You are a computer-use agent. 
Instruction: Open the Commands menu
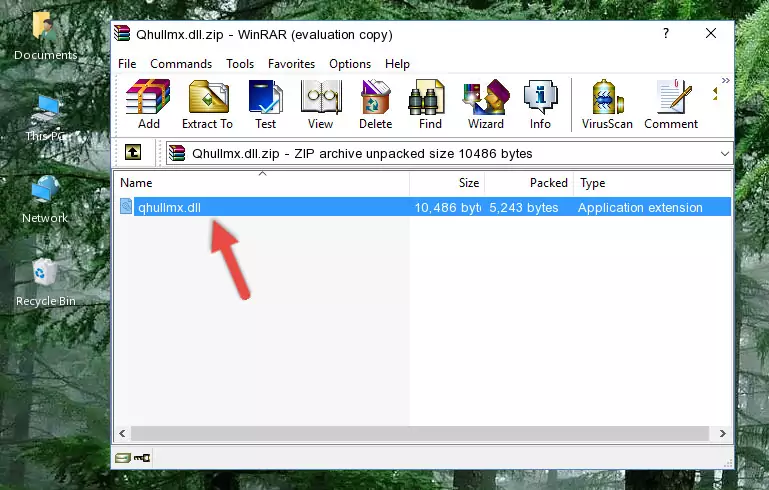181,64
